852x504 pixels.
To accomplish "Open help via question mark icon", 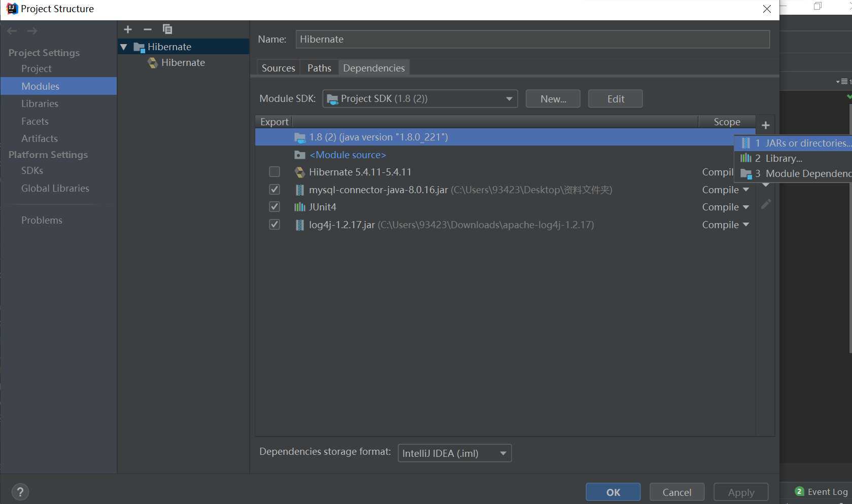I will [20, 491].
